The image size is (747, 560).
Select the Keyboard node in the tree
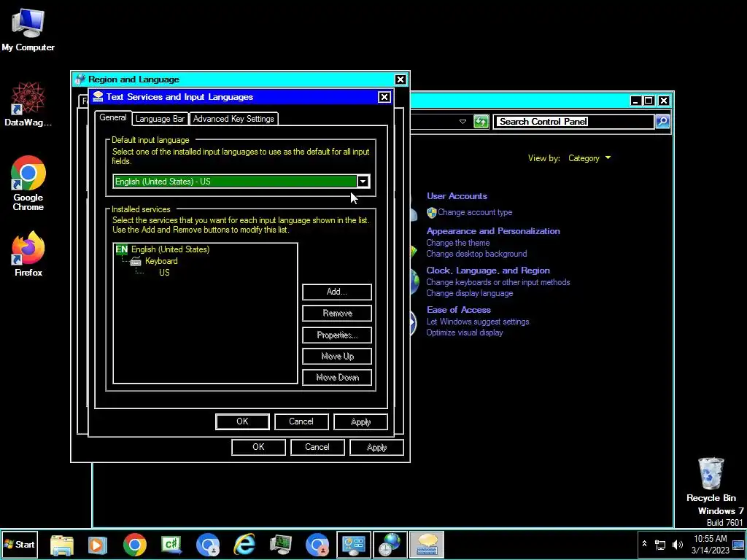[161, 261]
